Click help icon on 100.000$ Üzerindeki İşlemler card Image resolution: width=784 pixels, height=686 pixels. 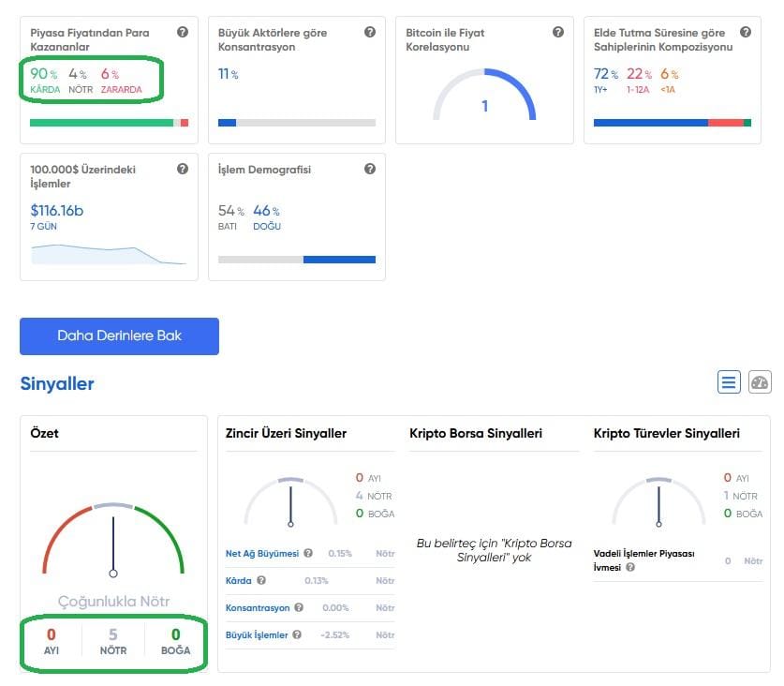click(x=183, y=169)
